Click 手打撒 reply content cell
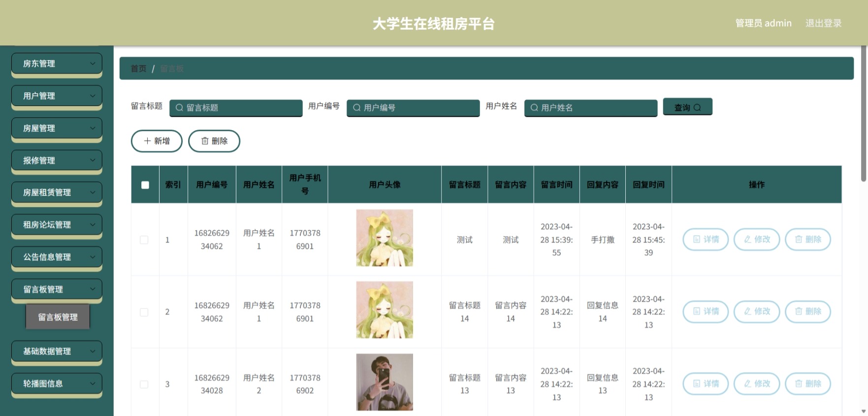This screenshot has height=416, width=868. pos(603,240)
